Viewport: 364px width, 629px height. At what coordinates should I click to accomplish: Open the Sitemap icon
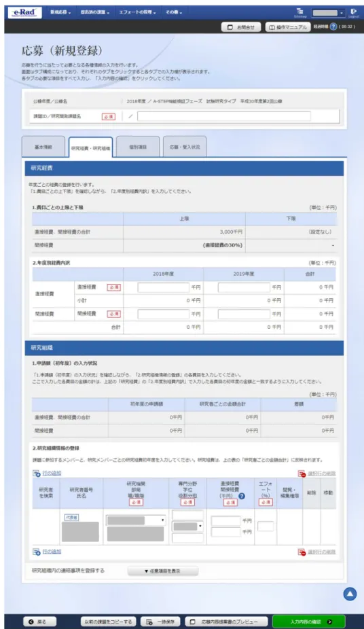point(299,12)
